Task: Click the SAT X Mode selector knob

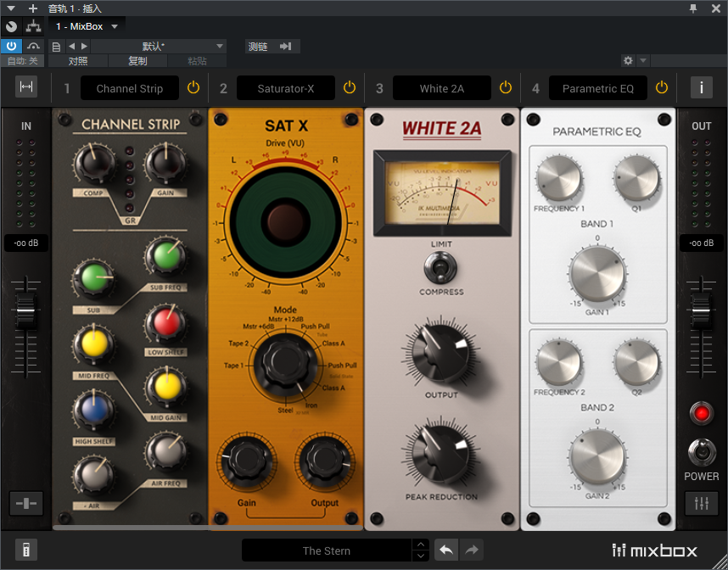Action: point(285,363)
